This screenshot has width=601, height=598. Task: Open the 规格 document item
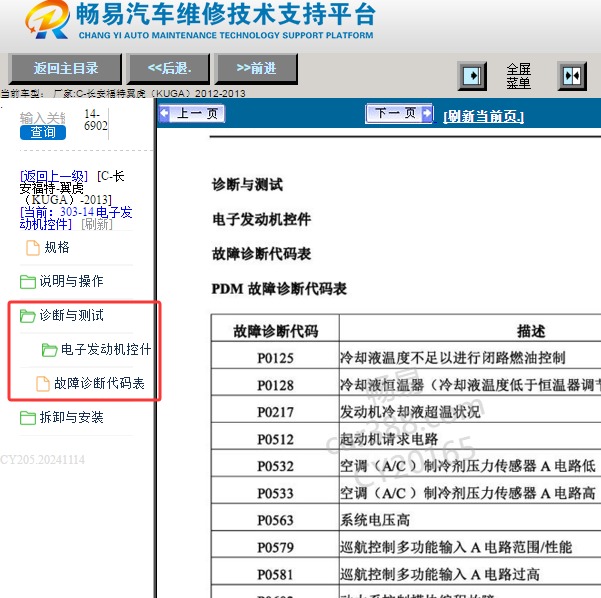coord(57,247)
